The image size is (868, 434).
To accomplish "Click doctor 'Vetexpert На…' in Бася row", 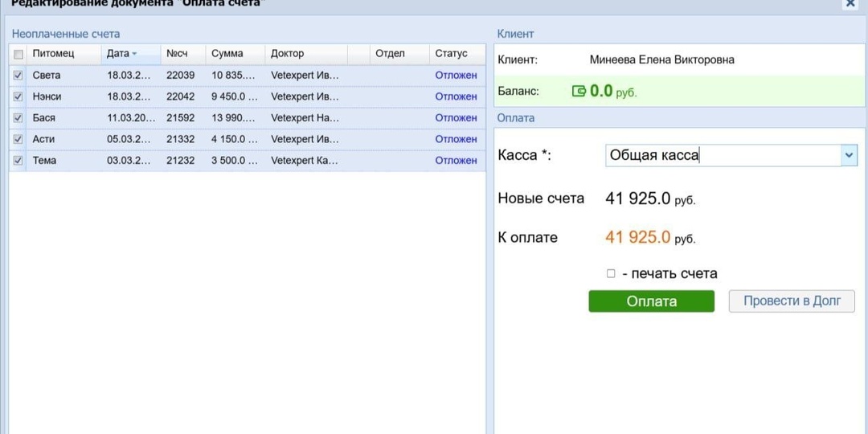I will pyautogui.click(x=305, y=118).
